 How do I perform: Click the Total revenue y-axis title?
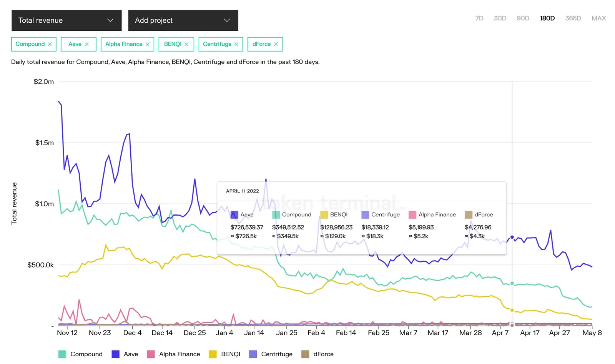pos(14,203)
